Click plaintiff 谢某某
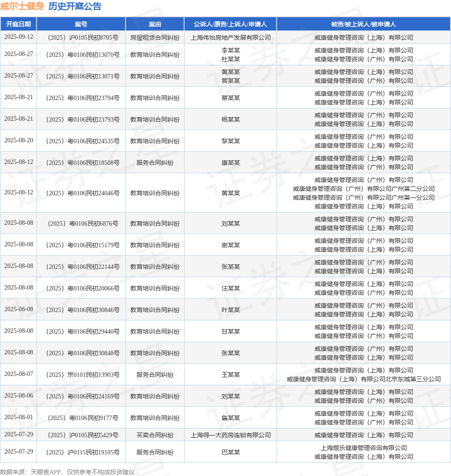Viewport: 451px width, 476px height. coord(230,245)
